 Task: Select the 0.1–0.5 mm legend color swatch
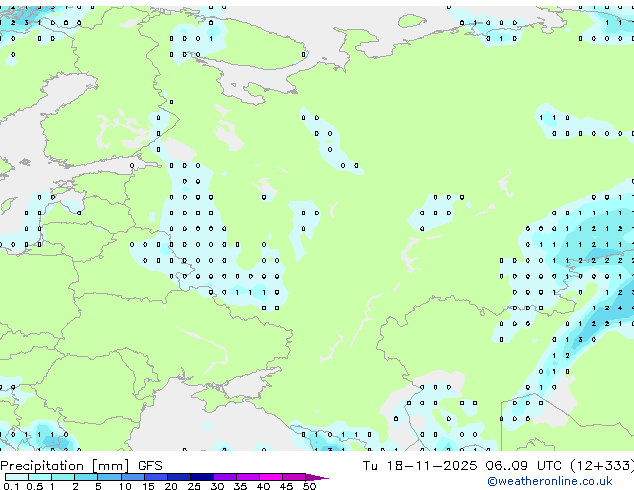coord(17,477)
